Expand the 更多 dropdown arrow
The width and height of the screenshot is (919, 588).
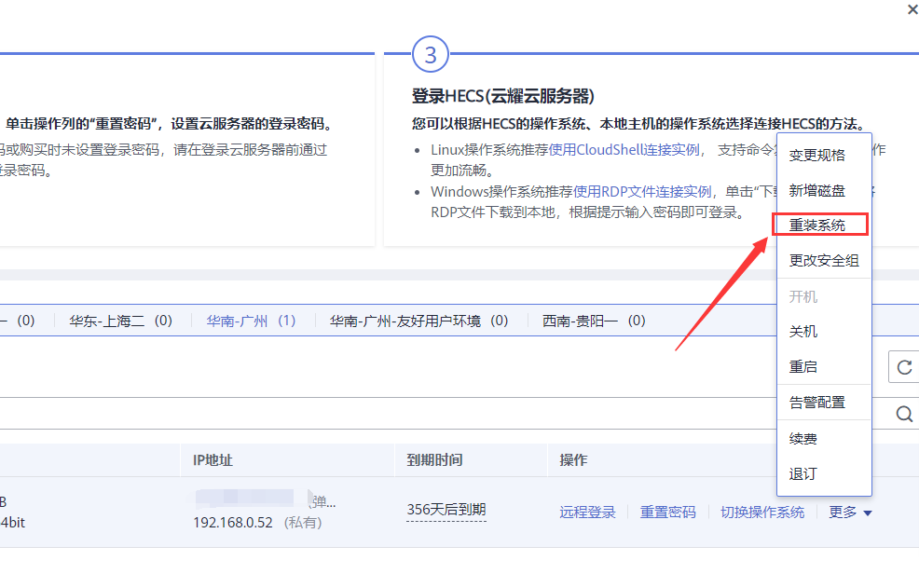pyautogui.click(x=868, y=513)
